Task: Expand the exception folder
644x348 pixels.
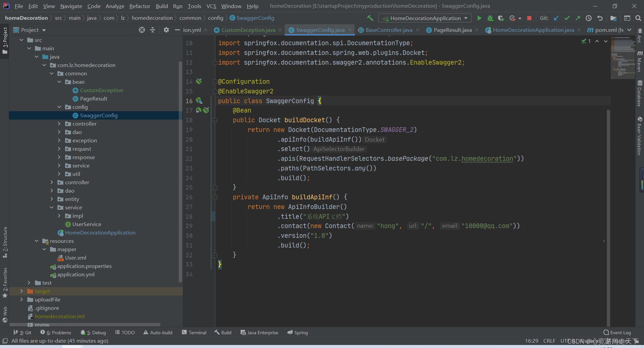Action: (x=59, y=140)
